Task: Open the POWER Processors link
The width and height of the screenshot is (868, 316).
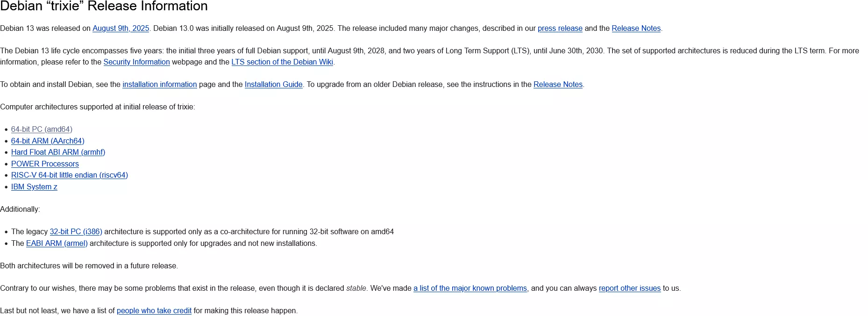Action: click(x=45, y=164)
